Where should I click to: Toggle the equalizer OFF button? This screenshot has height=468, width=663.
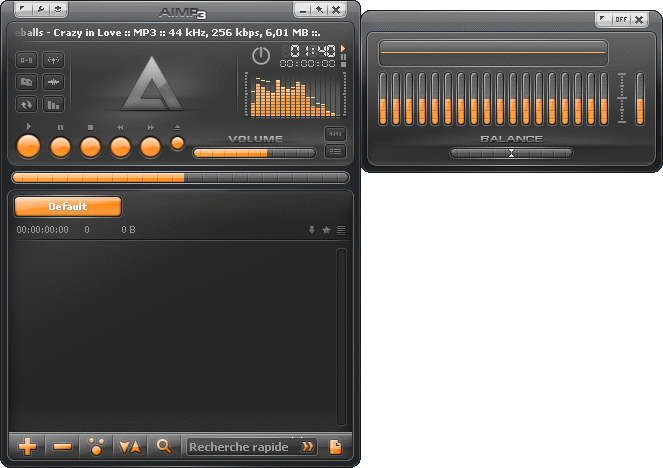pos(621,19)
